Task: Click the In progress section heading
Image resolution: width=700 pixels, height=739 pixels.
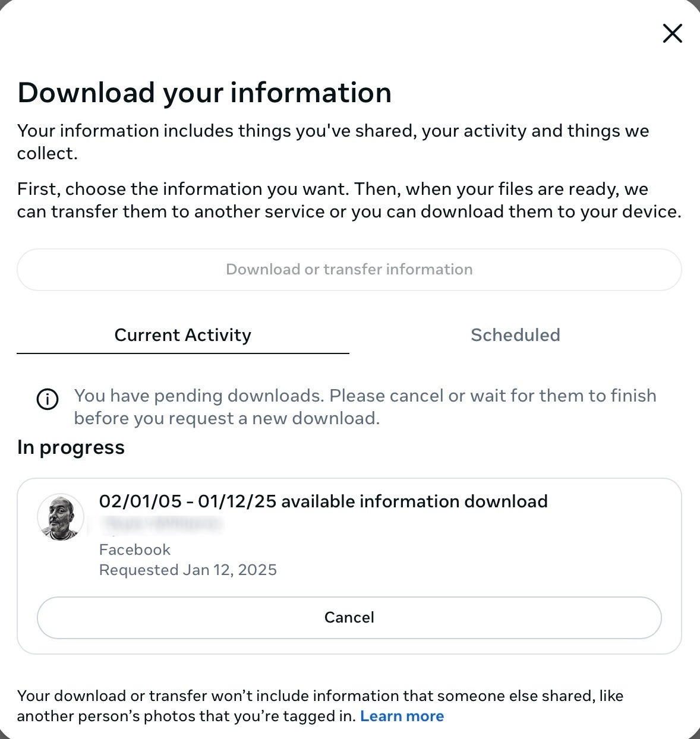Action: click(71, 447)
